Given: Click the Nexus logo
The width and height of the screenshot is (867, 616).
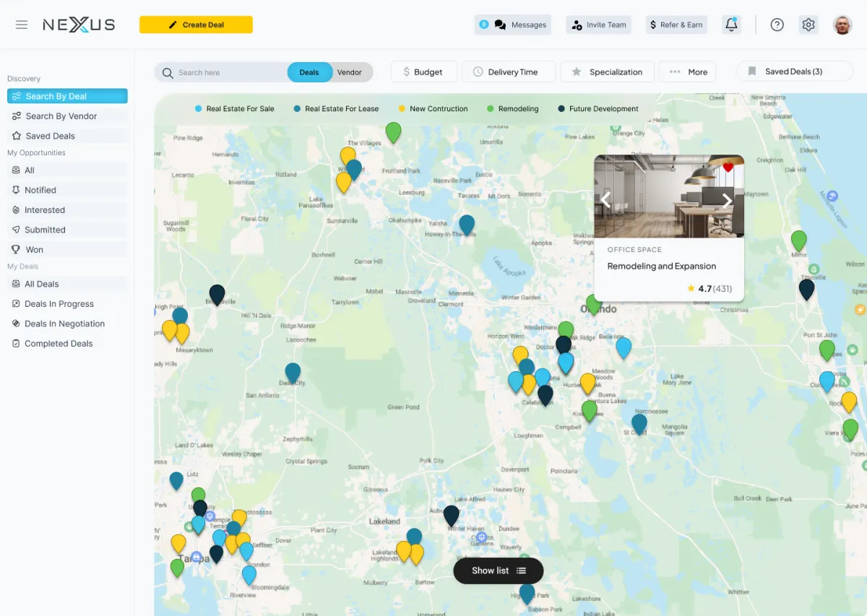Looking at the screenshot, I should pos(79,25).
